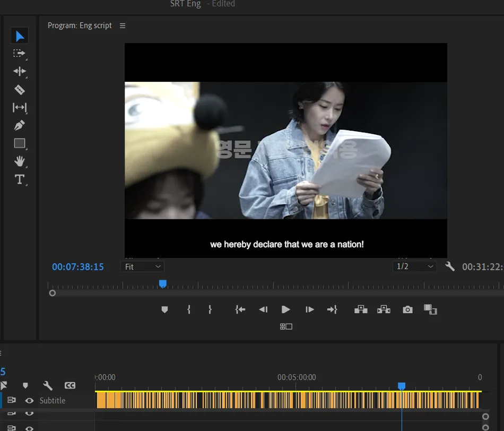The height and width of the screenshot is (431, 504).
Task: Step back one frame
Action: click(x=263, y=309)
